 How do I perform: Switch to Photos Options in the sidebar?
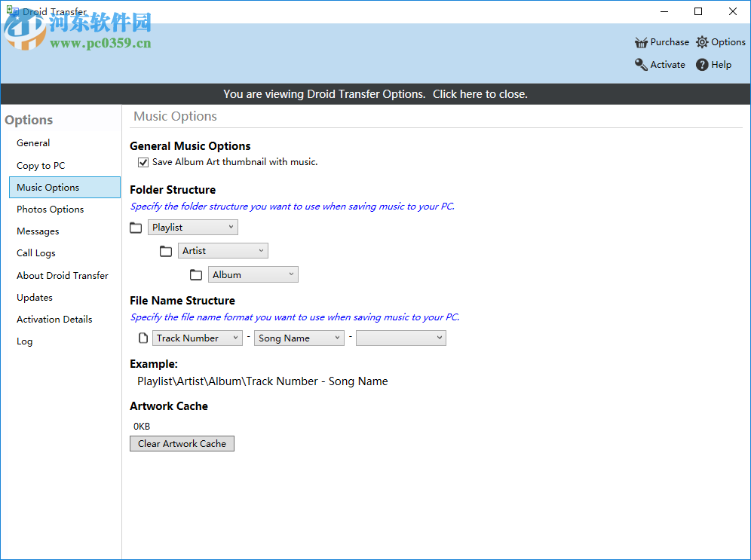tap(50, 209)
